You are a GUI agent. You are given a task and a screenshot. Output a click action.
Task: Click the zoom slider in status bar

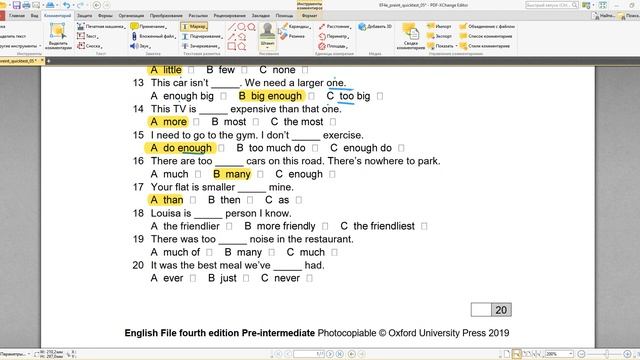607,354
